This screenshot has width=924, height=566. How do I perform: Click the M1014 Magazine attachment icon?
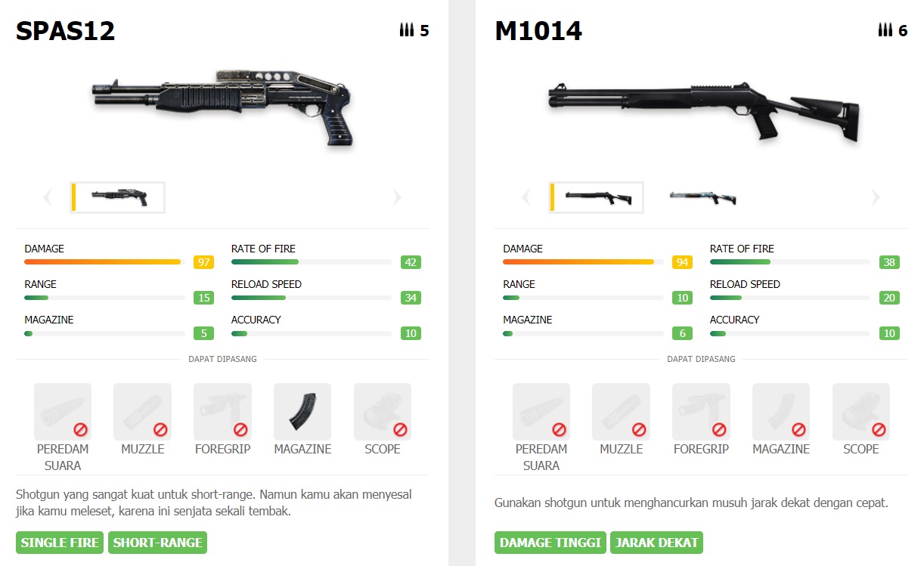[781, 412]
